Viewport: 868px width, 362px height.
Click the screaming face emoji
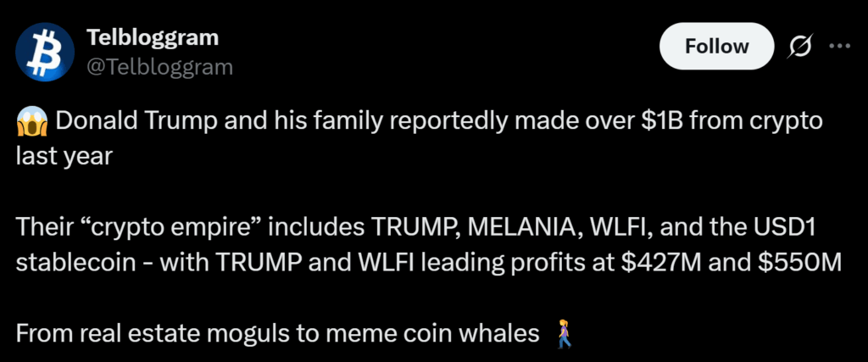[30, 121]
